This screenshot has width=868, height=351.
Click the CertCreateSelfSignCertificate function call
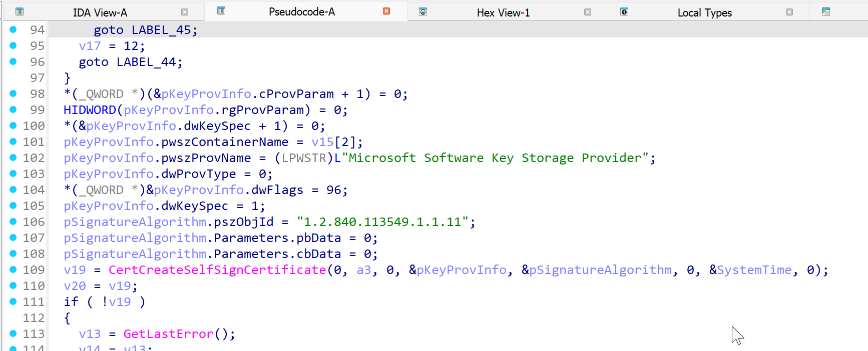(x=217, y=270)
